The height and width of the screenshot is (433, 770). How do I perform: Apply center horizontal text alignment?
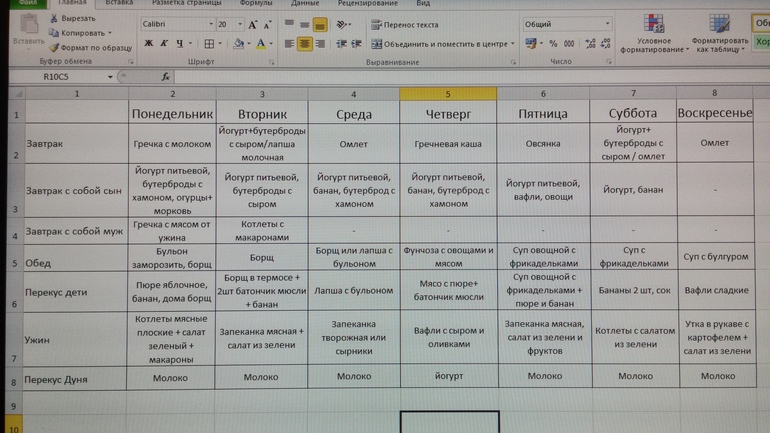click(x=305, y=44)
